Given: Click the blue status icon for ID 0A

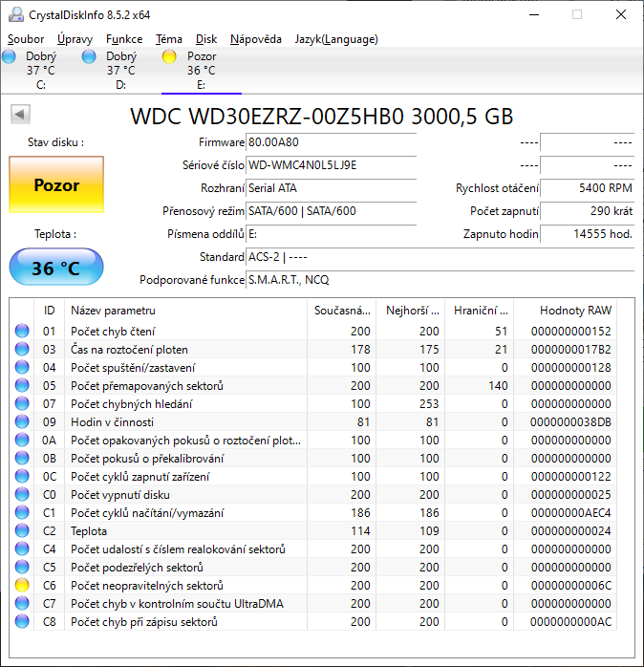Looking at the screenshot, I should pyautogui.click(x=22, y=440).
